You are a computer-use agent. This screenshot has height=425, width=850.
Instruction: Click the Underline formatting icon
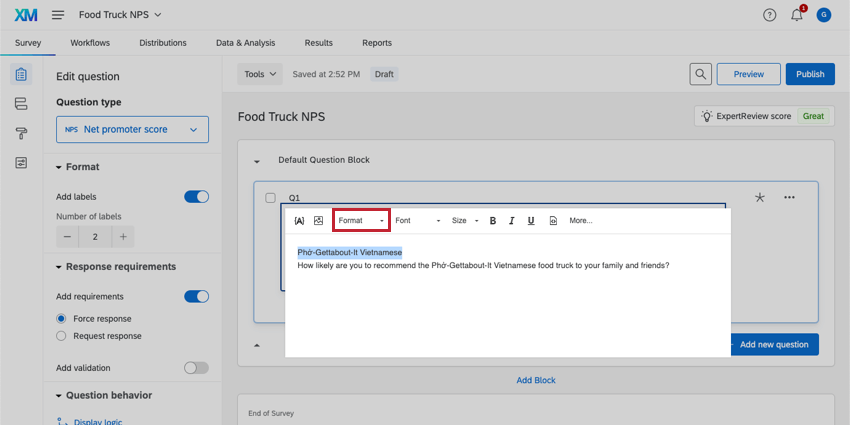coord(530,220)
